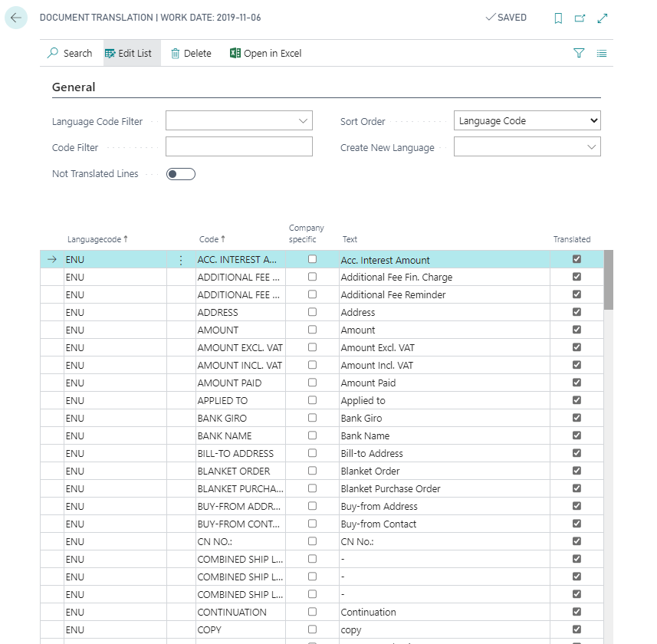The width and height of the screenshot is (657, 644).
Task: Select the 'CN NO.:' code cell
Action: [241, 541]
